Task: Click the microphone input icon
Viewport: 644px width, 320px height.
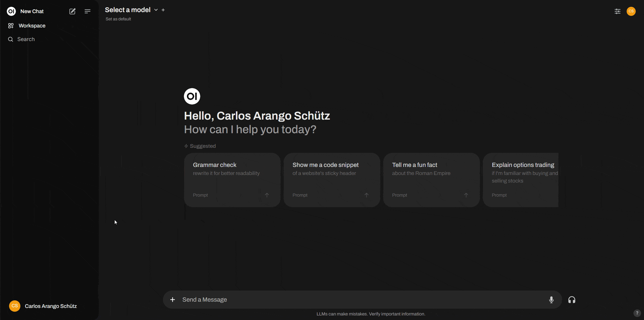Action: [552, 299]
